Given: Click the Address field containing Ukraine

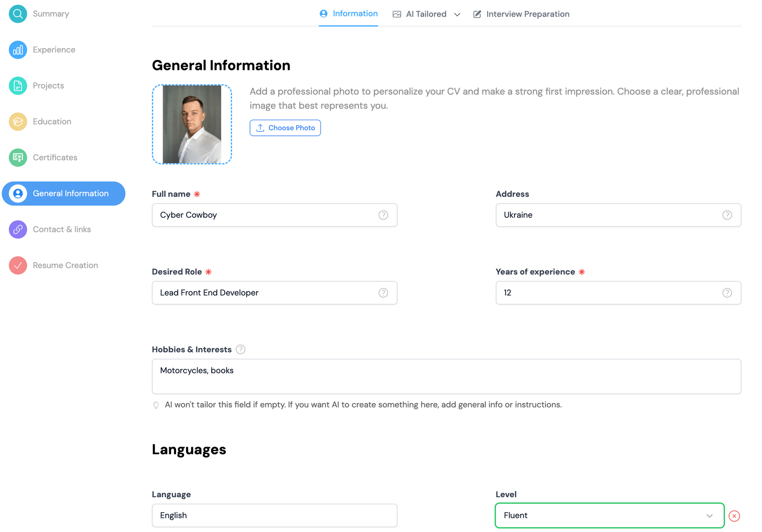Looking at the screenshot, I should point(618,215).
